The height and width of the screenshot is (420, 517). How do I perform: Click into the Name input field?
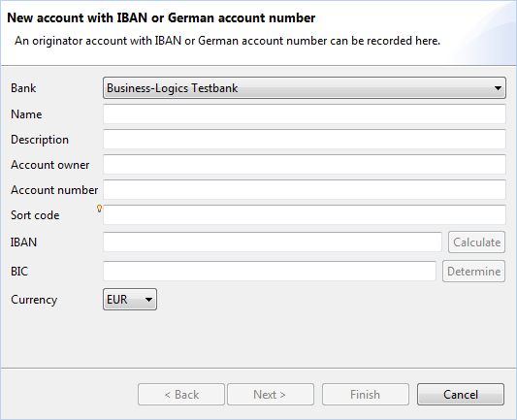tap(305, 114)
